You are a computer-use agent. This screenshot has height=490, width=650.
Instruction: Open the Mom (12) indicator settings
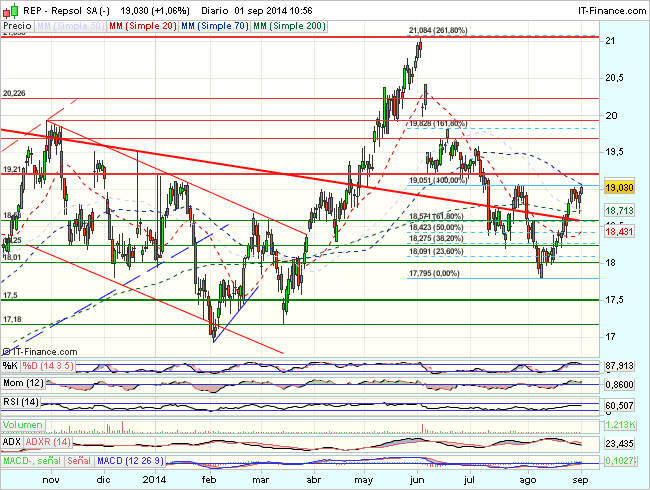coord(22,384)
